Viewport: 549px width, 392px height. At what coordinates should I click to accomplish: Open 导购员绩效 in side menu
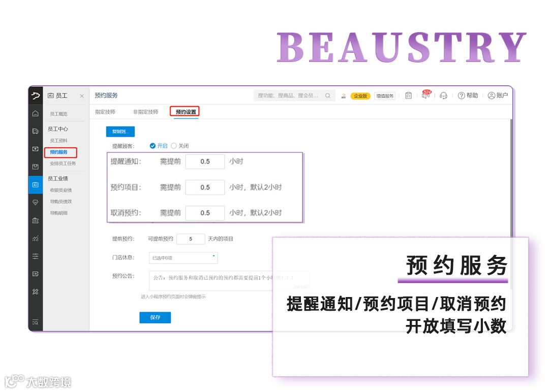pyautogui.click(x=60, y=202)
